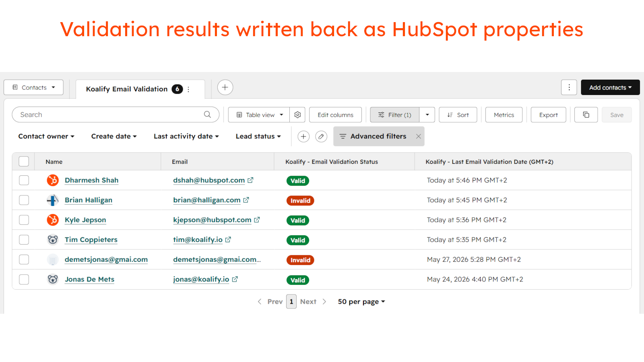
Task: Open external link icon for tim@koalify.io
Action: pyautogui.click(x=228, y=240)
